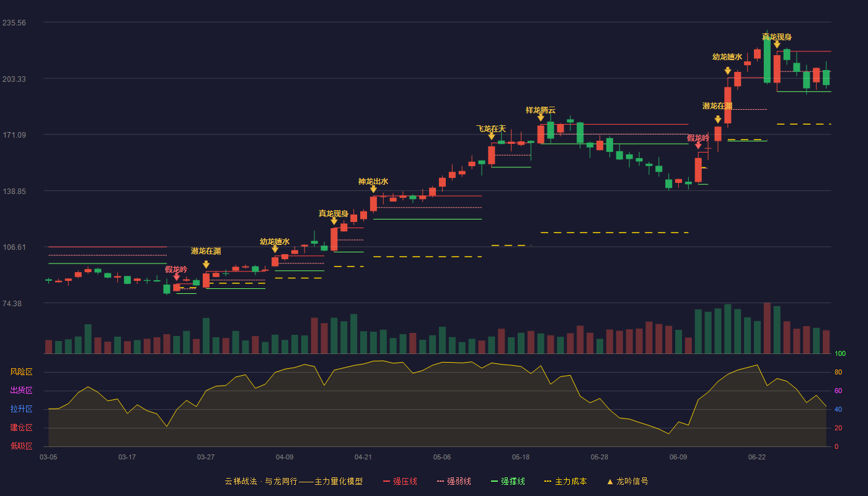Click the 祥龙腾云 signal arrow marker
Viewport: 868px width, 496px height.
point(541,118)
